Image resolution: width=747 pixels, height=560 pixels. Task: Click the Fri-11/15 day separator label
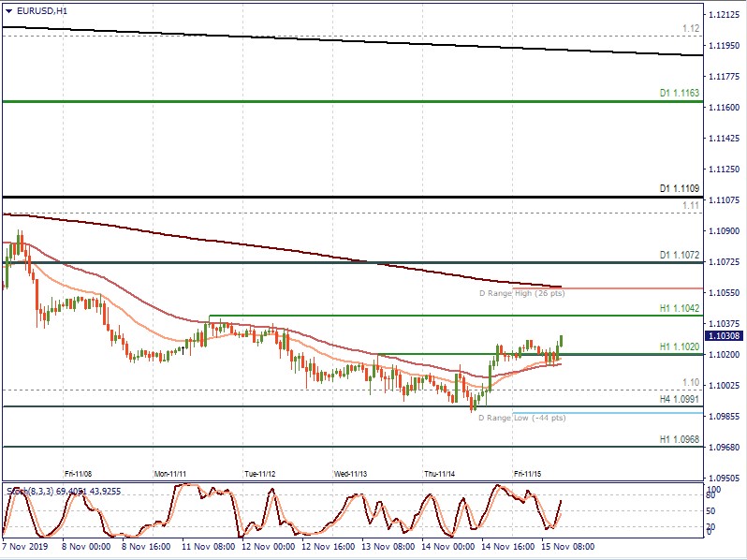point(527,474)
